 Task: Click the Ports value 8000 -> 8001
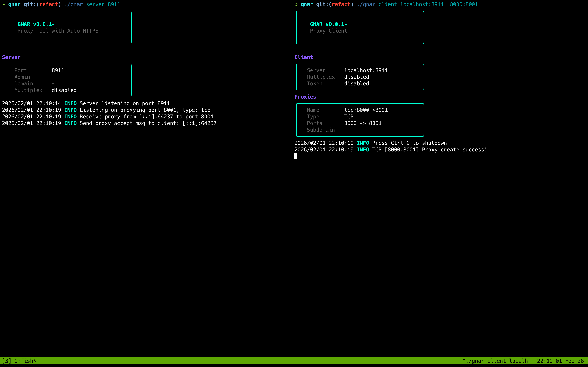pos(362,123)
